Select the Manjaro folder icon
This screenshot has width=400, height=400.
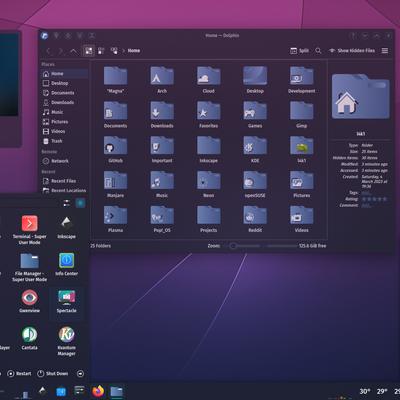[x=115, y=180]
